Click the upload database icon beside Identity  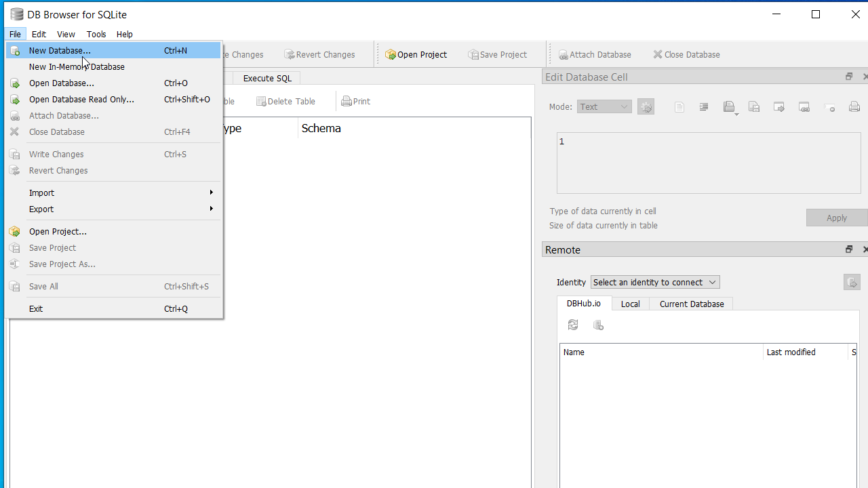point(852,282)
